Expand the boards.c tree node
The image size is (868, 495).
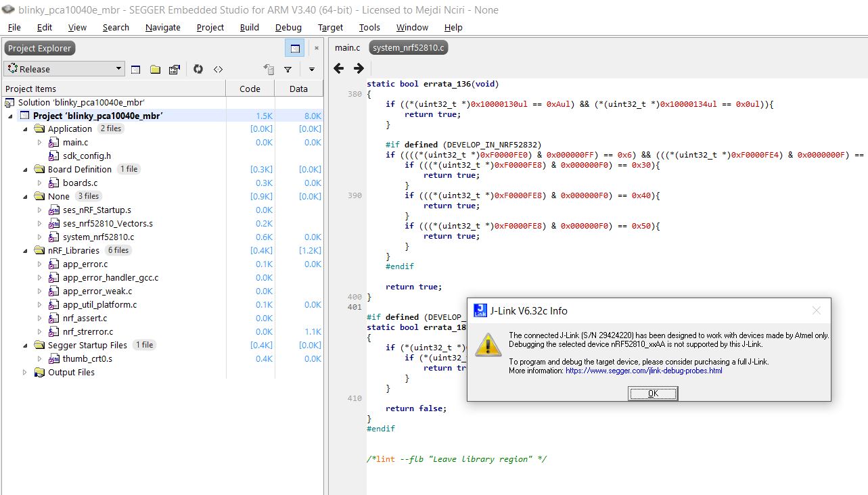coord(40,183)
